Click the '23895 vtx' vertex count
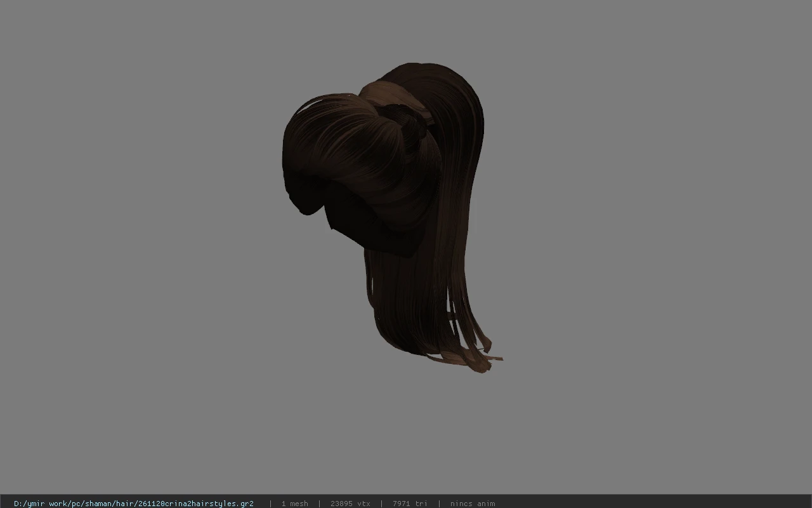This screenshot has height=508, width=812. [350, 504]
